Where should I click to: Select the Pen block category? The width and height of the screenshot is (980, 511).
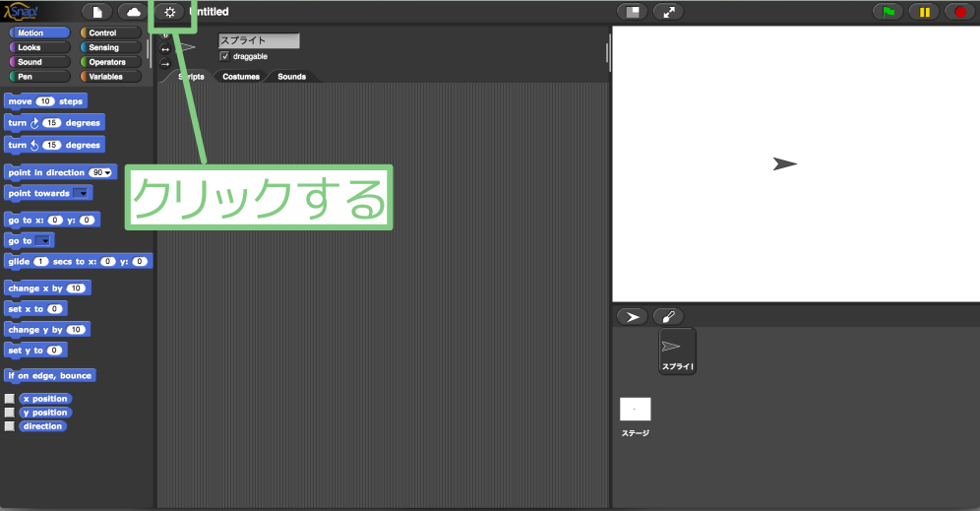pos(39,77)
